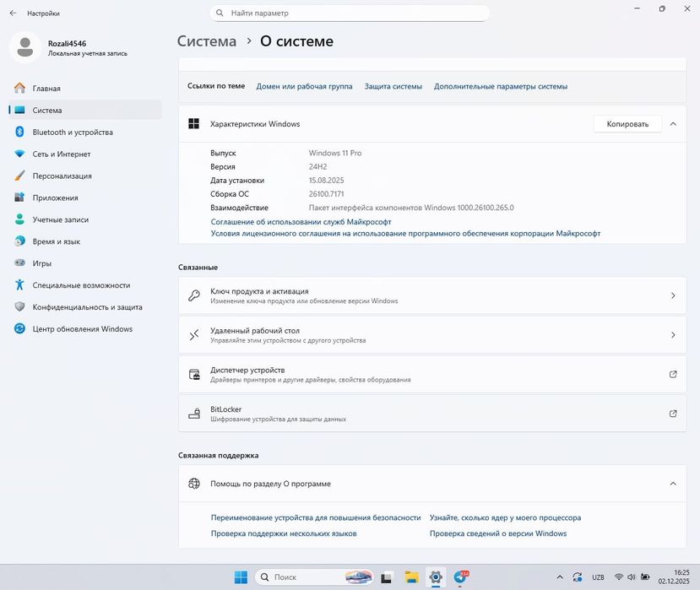Click the search magnifier icon

pyautogui.click(x=220, y=13)
